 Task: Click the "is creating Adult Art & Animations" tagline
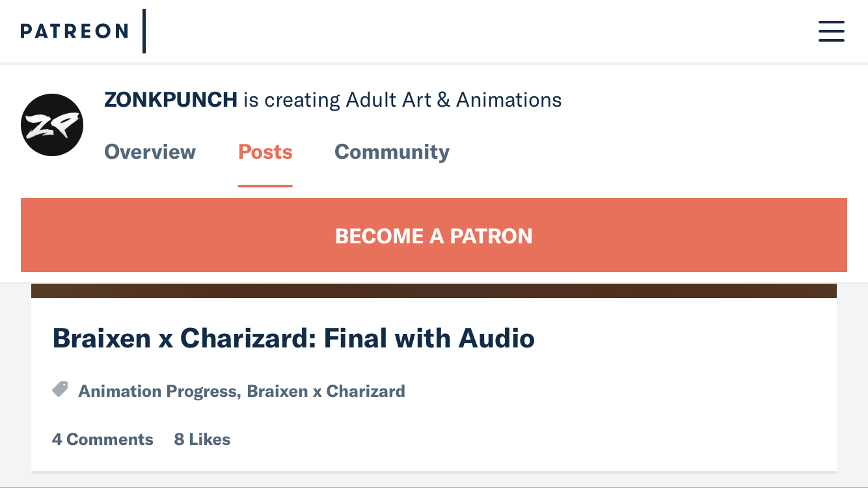pos(403,100)
